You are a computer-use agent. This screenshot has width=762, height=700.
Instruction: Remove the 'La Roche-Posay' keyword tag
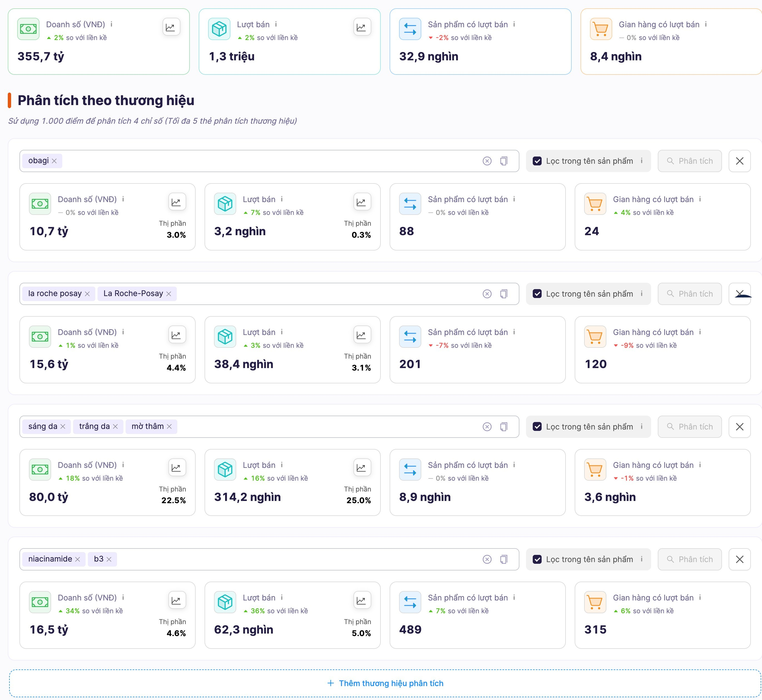pyautogui.click(x=169, y=294)
